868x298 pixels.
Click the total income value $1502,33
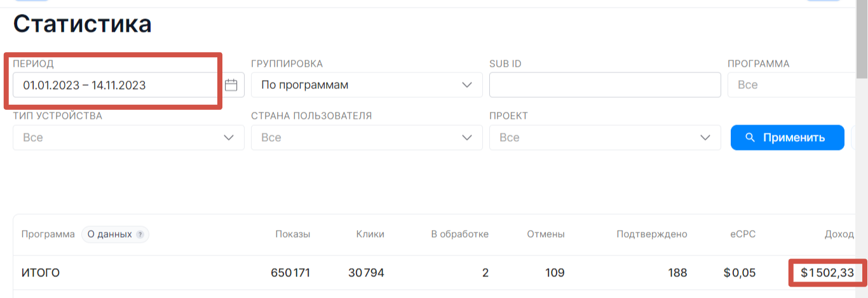coord(827,273)
